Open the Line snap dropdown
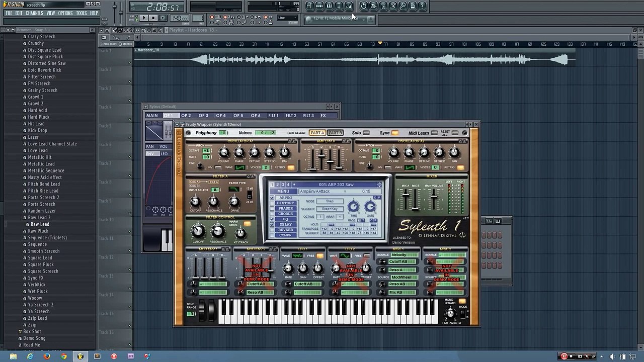The width and height of the screenshot is (644, 362). click(287, 18)
